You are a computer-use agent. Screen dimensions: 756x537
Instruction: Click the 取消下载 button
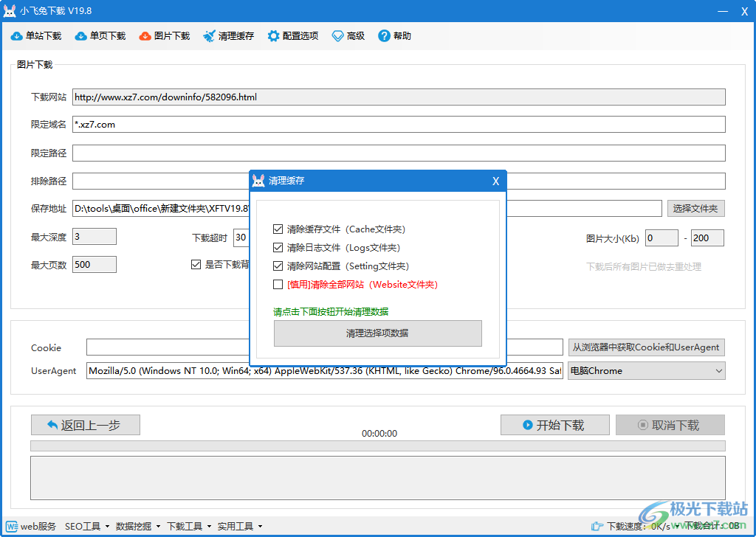pyautogui.click(x=670, y=426)
